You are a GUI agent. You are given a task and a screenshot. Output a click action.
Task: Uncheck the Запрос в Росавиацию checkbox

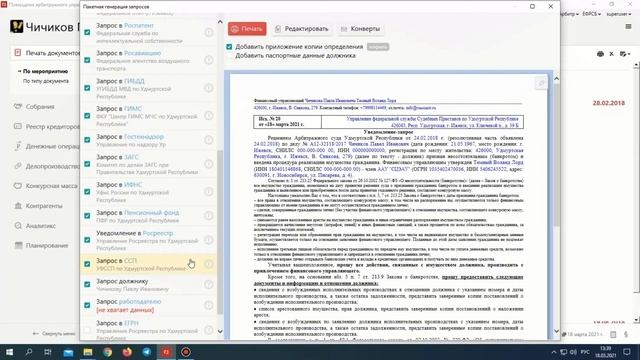pos(87,60)
